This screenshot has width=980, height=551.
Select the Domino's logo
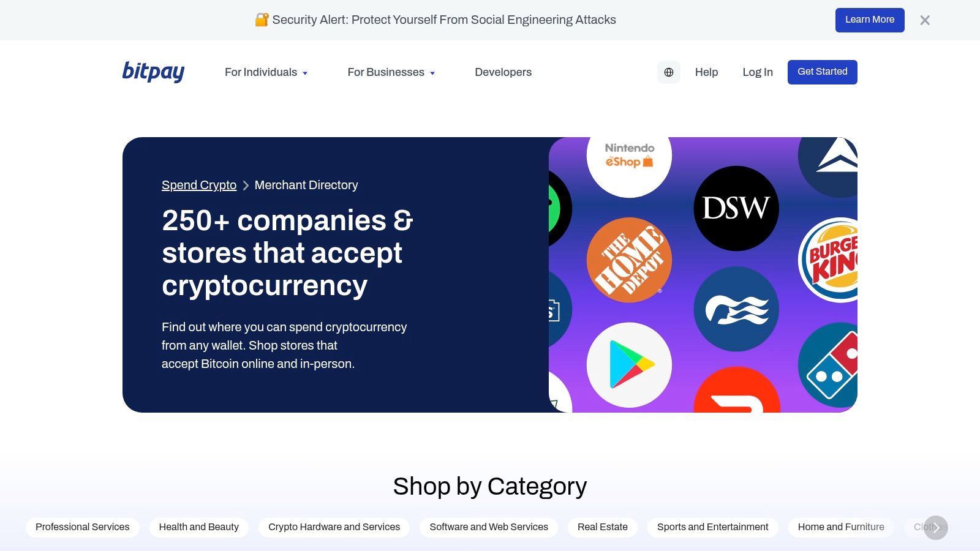[828, 365]
